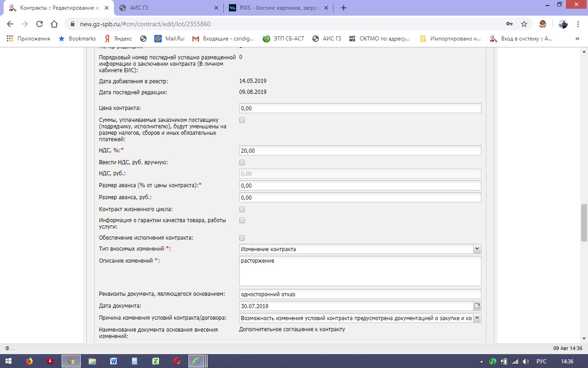Launch Firefox from the taskbar
The image size is (588, 368).
click(29, 361)
